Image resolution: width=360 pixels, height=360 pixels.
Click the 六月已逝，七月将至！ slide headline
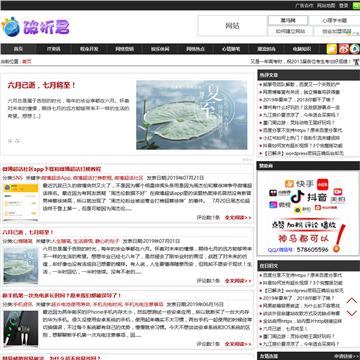(42, 85)
